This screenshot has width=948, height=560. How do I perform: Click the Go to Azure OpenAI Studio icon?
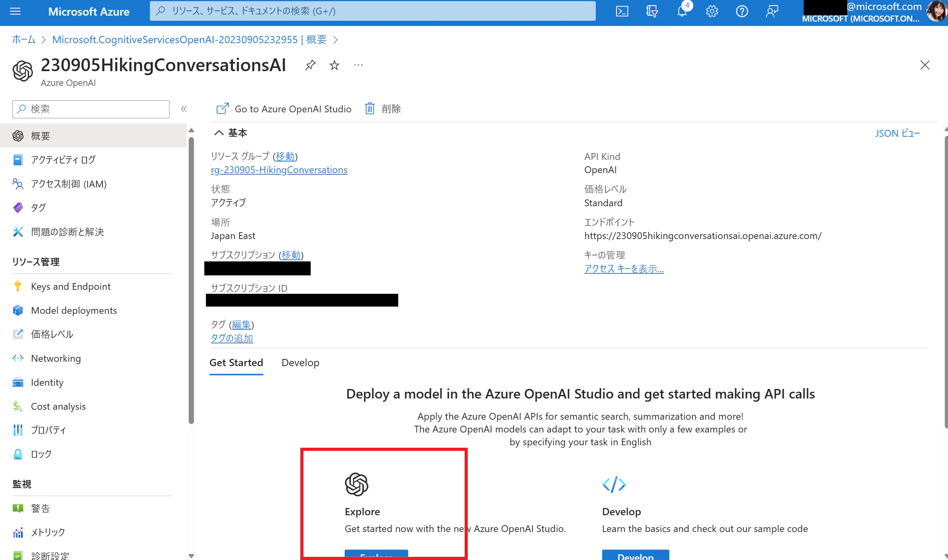click(x=222, y=109)
